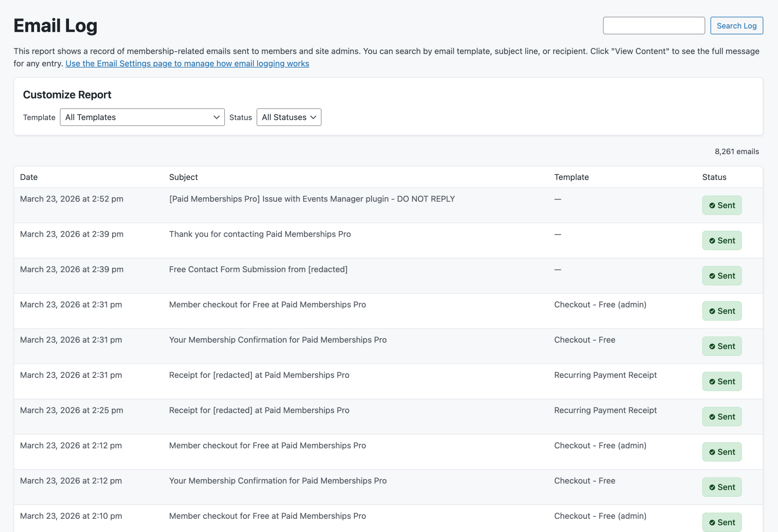Click the Subject column header
778x532 pixels.
(184, 177)
